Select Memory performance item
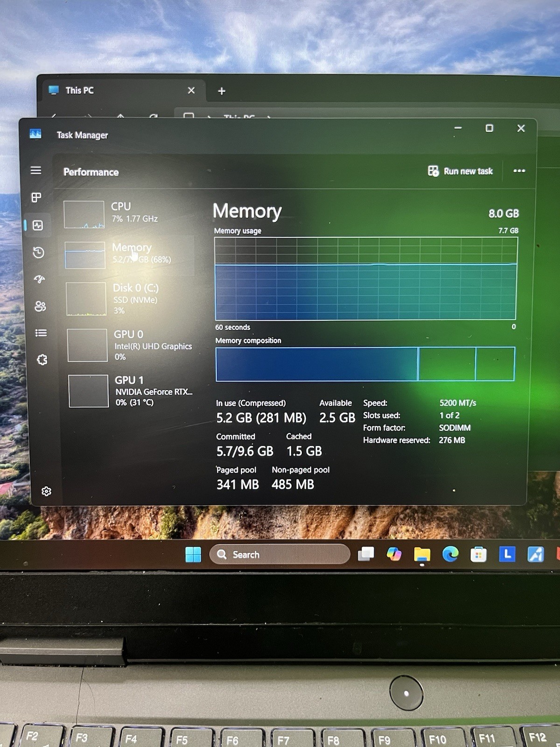This screenshot has width=560, height=747. tap(129, 254)
